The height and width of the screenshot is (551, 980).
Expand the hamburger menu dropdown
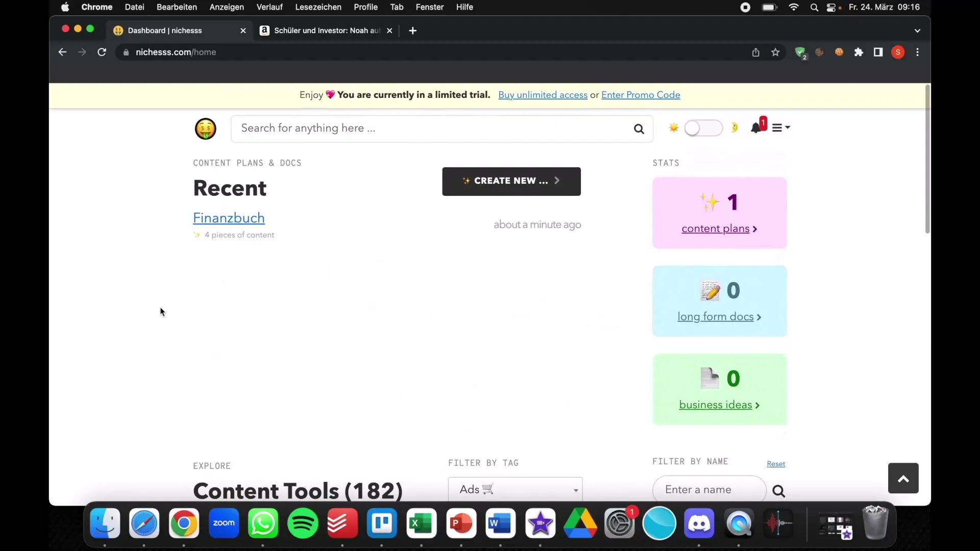[x=781, y=128]
